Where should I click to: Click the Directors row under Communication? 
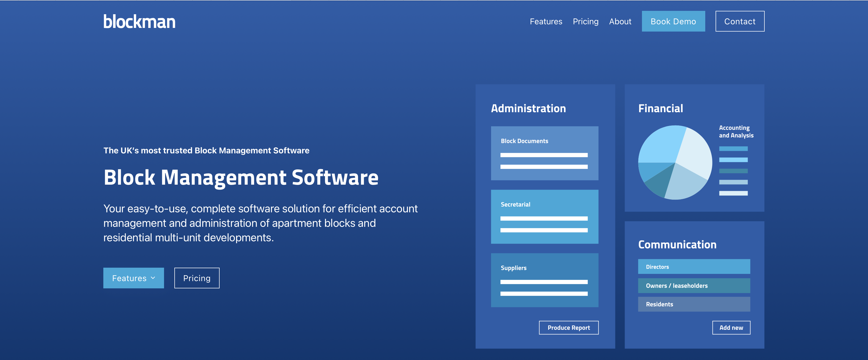pos(694,267)
